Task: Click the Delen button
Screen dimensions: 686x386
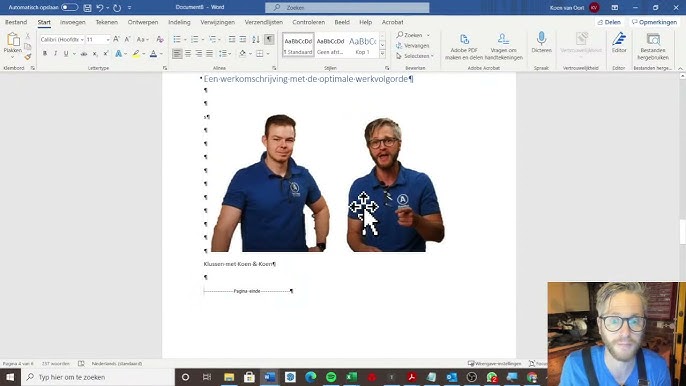Action: 609,22
